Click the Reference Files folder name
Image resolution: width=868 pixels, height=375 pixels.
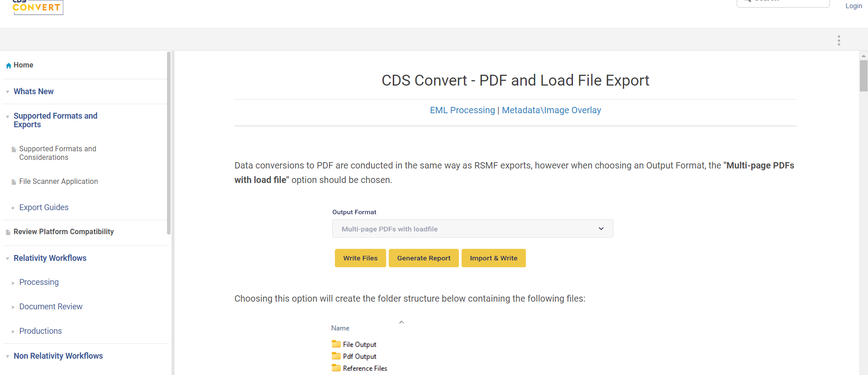365,368
